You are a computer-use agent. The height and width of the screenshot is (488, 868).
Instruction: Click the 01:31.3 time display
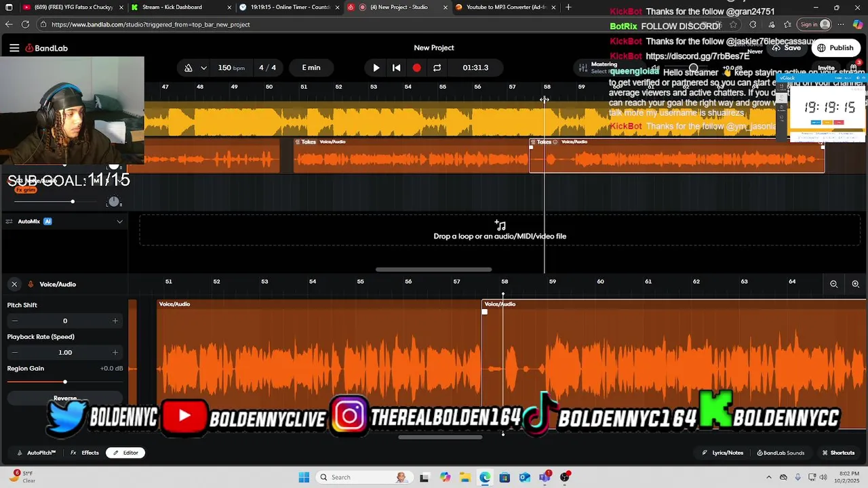475,68
